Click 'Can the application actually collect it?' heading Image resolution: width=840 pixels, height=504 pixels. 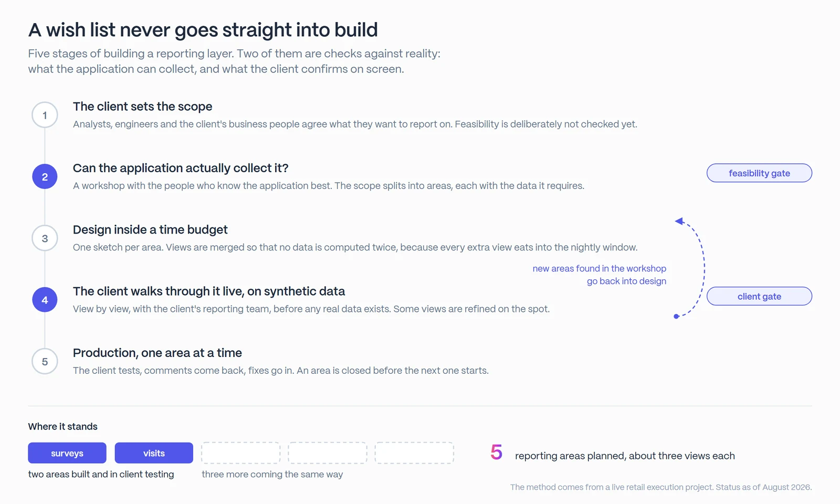pos(181,168)
